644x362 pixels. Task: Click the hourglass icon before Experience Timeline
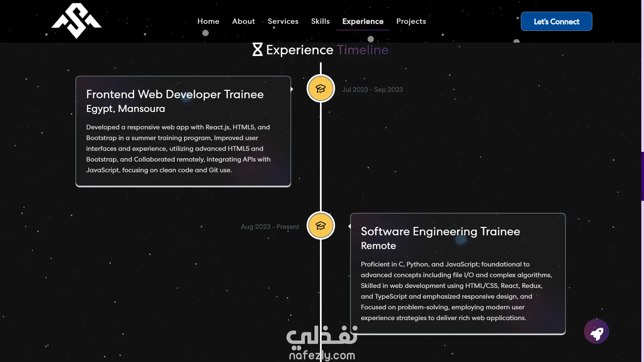click(257, 50)
